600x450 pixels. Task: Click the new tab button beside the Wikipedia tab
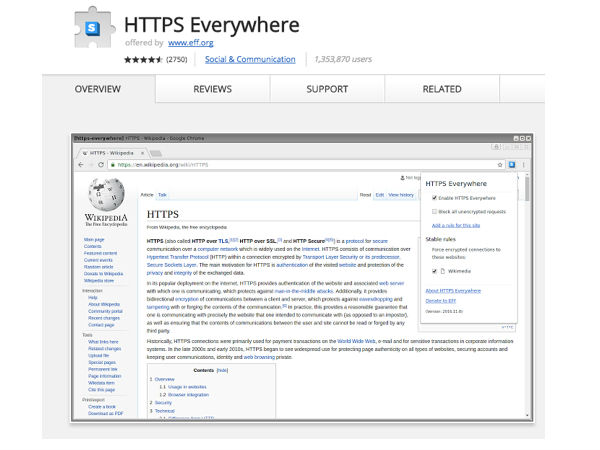pos(156,154)
